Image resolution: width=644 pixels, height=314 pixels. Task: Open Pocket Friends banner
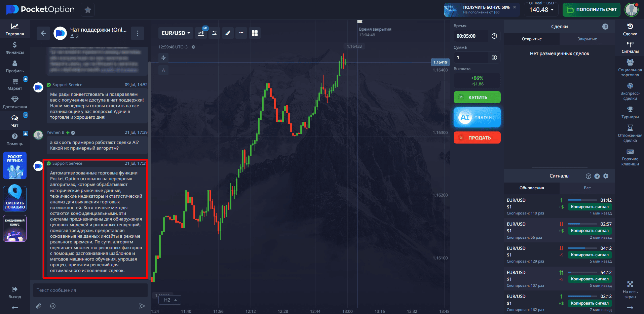pyautogui.click(x=15, y=165)
